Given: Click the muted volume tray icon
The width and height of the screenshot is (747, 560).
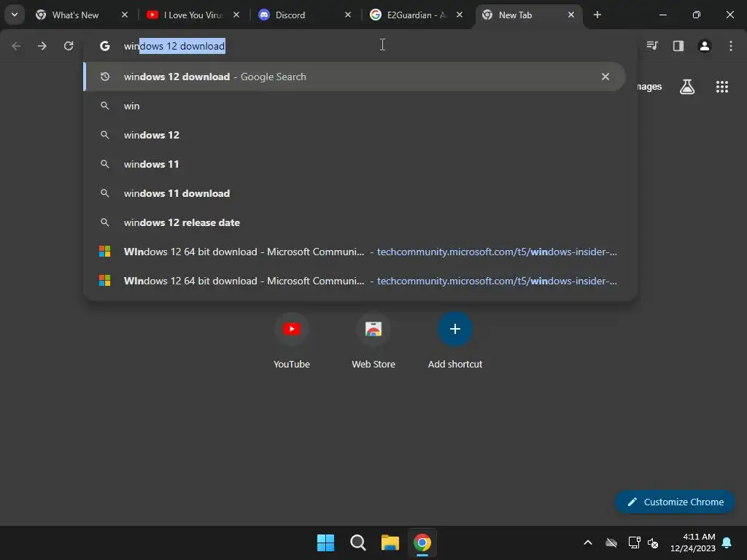Looking at the screenshot, I should pos(653,542).
